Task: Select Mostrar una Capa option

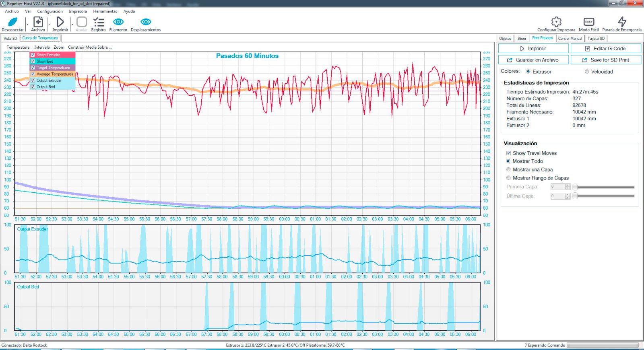Action: tap(509, 170)
